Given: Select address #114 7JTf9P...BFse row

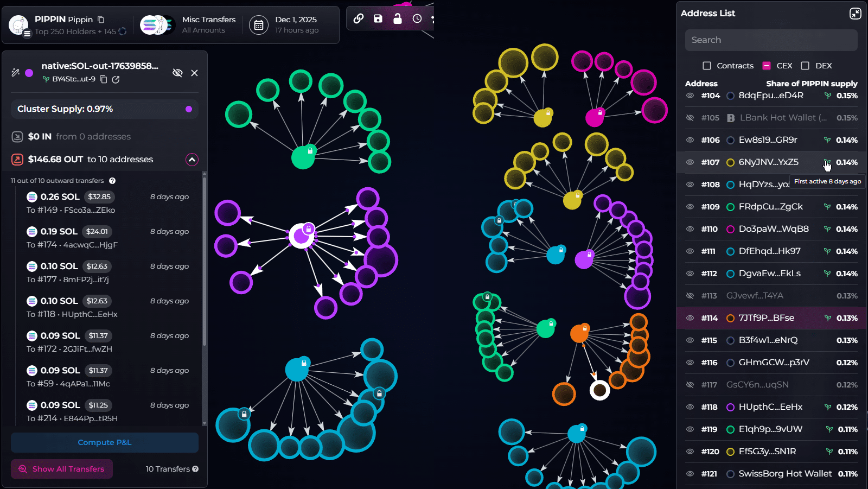Looking at the screenshot, I should [x=770, y=318].
